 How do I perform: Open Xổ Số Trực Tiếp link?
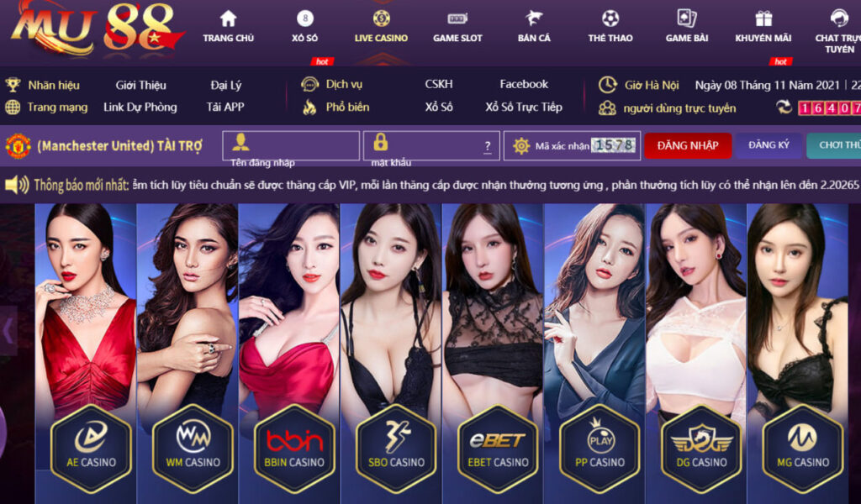523,107
